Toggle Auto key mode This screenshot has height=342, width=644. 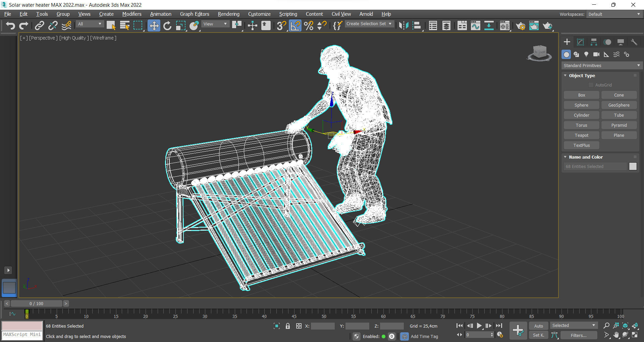[x=539, y=326]
